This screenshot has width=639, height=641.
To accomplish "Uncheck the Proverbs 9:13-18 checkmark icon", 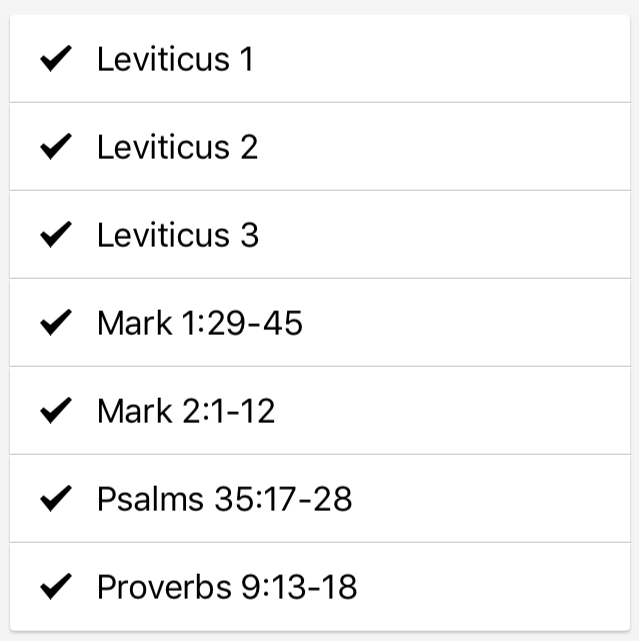I will point(56,586).
